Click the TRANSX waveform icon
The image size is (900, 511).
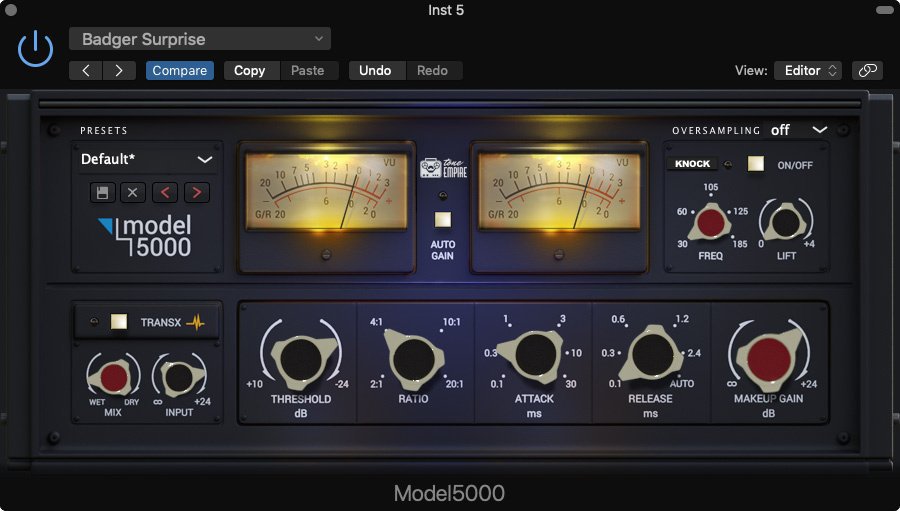(x=195, y=323)
